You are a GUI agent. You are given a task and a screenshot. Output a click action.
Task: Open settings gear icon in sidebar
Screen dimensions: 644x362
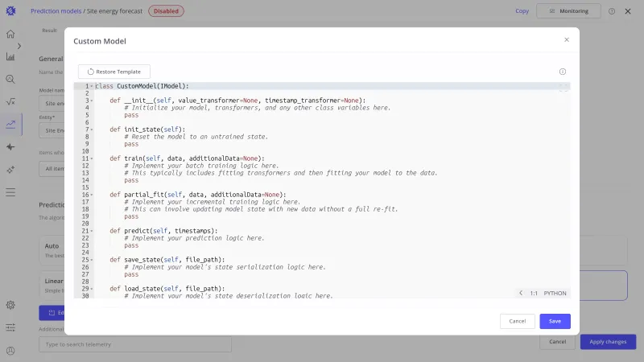click(x=10, y=305)
